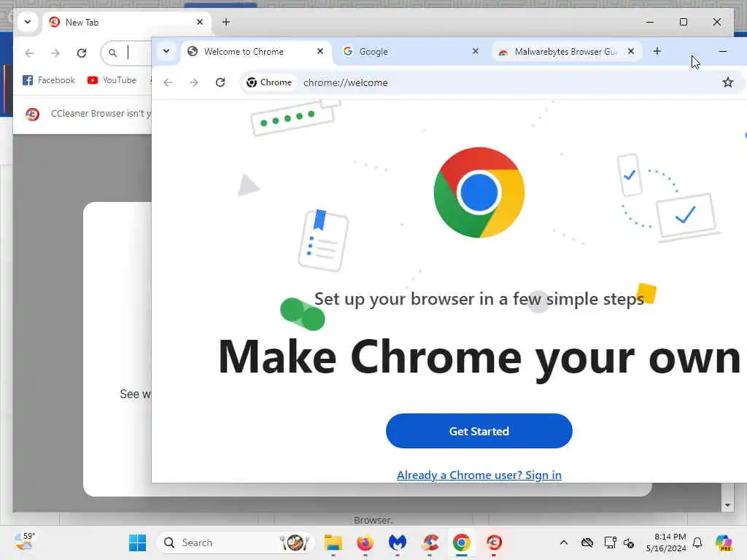Close the Google tab
This screenshot has width=747, height=560.
pos(475,51)
